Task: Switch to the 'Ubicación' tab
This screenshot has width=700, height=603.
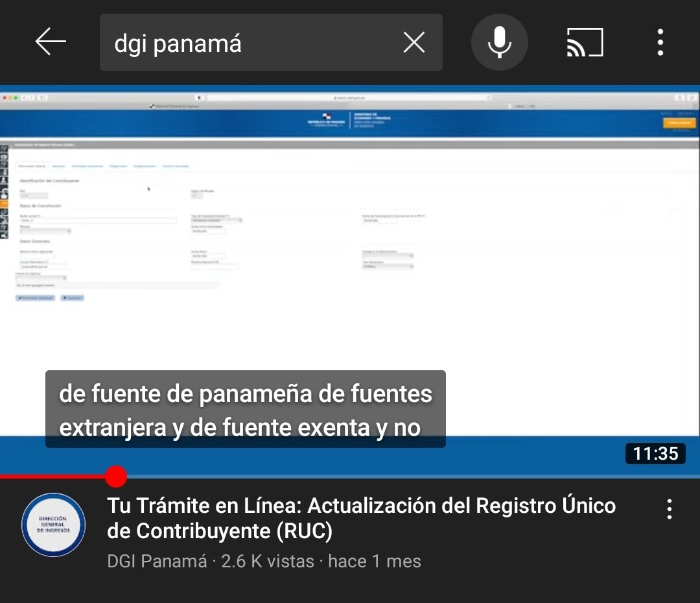Action: pos(58,166)
